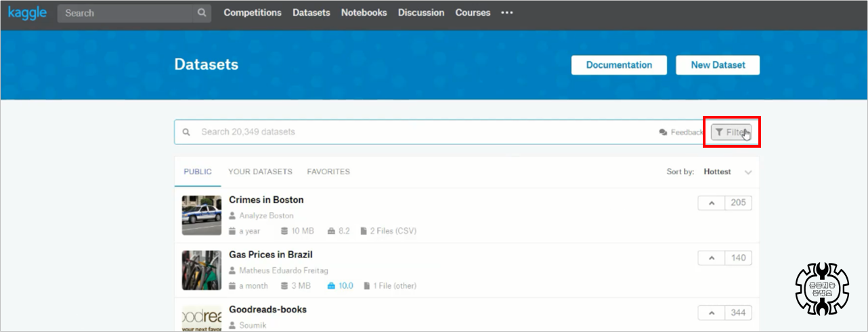
Task: Open the Gas Prices in Brazil title
Action: coord(271,255)
